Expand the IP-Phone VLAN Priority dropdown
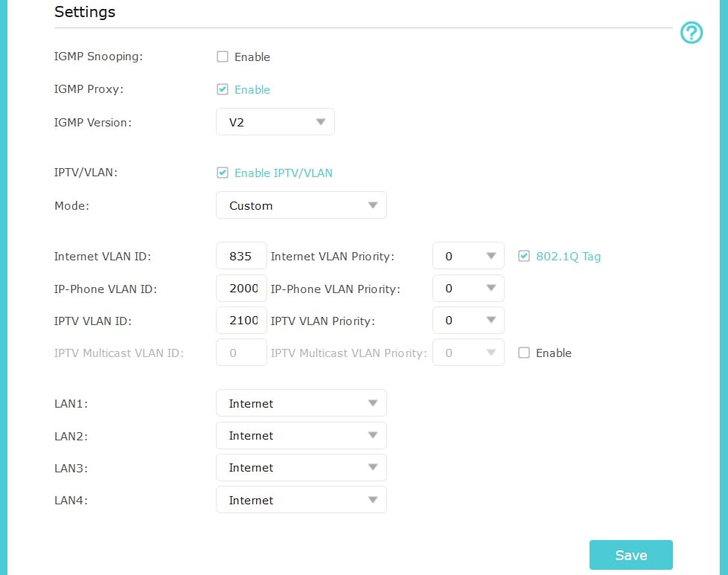 pos(468,288)
